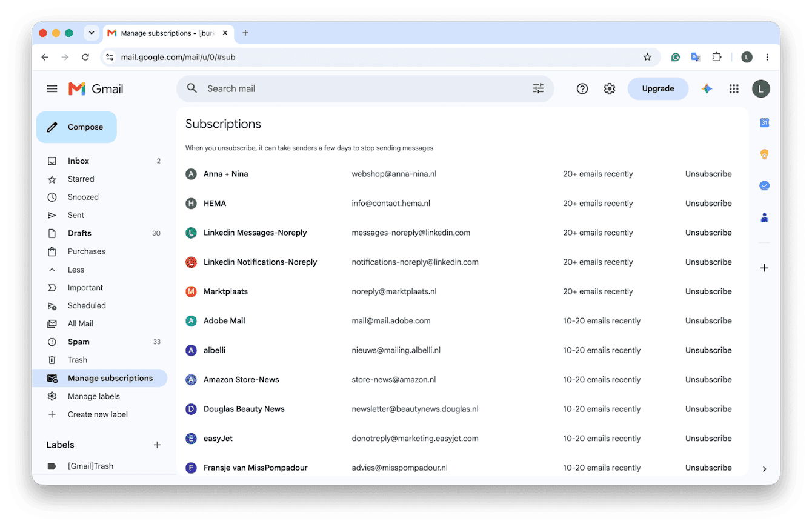812x527 pixels.
Task: Click the Gmail logo
Action: pyautogui.click(x=96, y=89)
